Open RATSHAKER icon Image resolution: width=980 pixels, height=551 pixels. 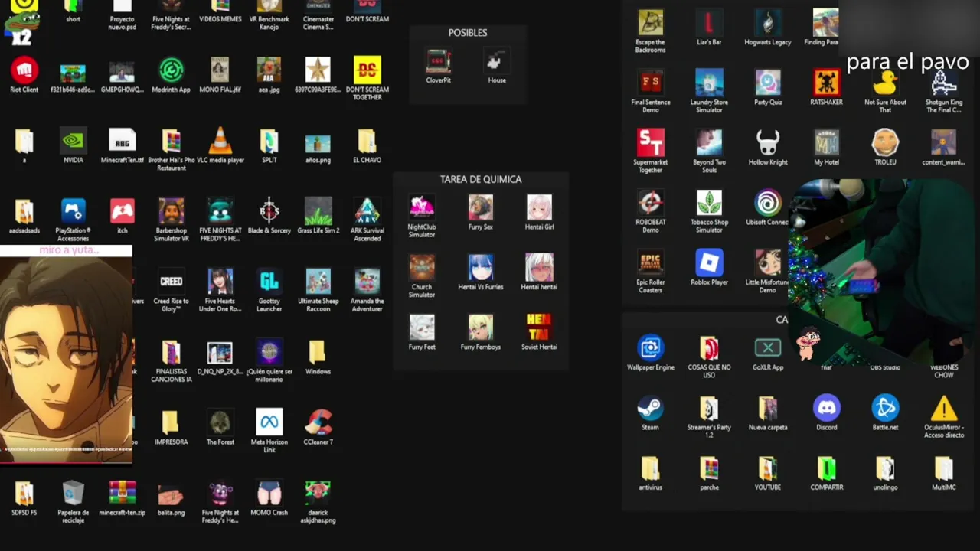point(826,83)
